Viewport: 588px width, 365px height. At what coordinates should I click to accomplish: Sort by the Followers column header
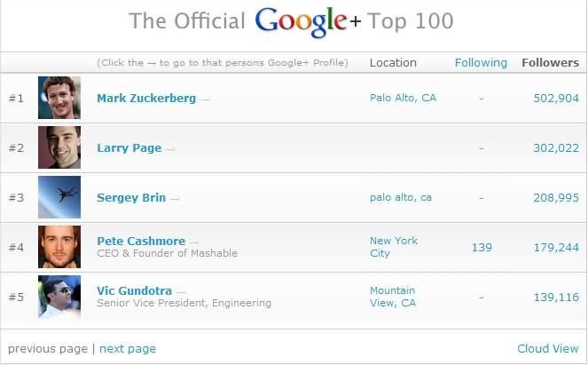click(x=550, y=63)
